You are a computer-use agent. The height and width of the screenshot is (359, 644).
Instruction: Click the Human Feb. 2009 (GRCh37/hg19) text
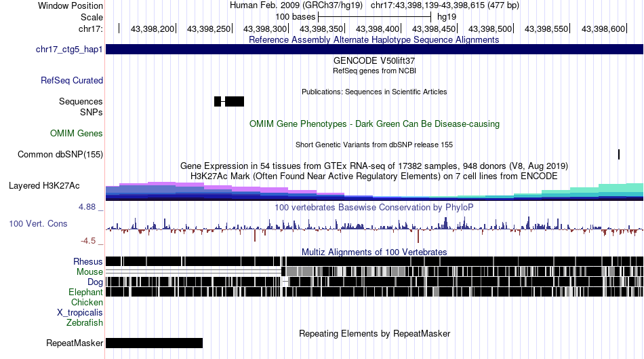coord(296,5)
